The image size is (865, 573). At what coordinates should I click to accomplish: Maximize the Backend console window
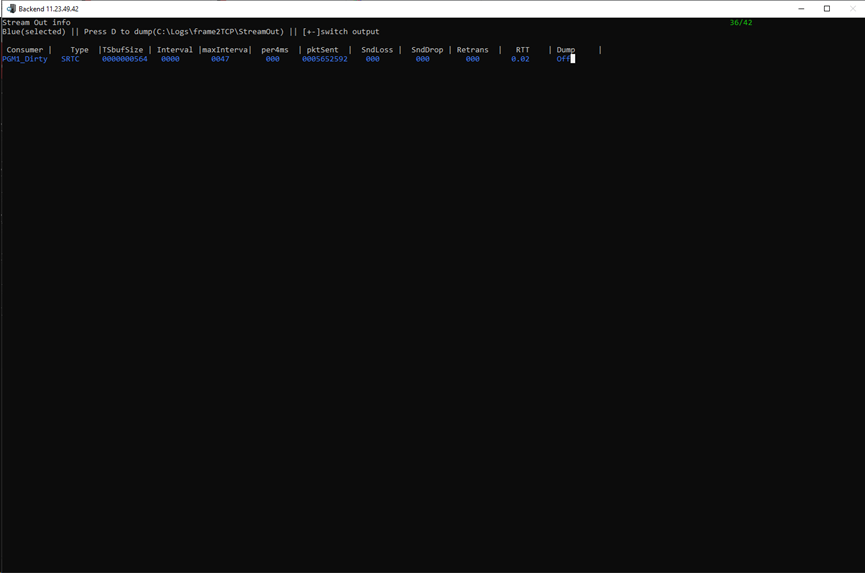pos(827,9)
